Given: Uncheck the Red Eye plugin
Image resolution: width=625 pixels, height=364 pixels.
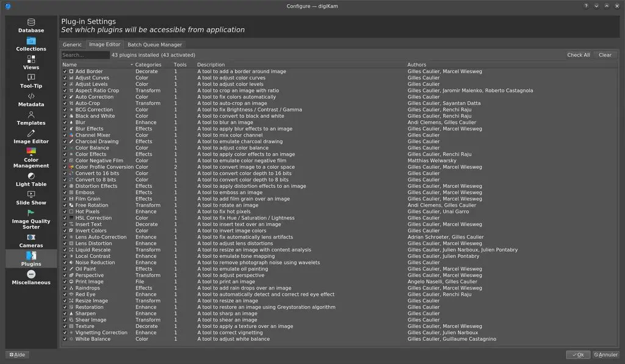Looking at the screenshot, I should pyautogui.click(x=63, y=294).
